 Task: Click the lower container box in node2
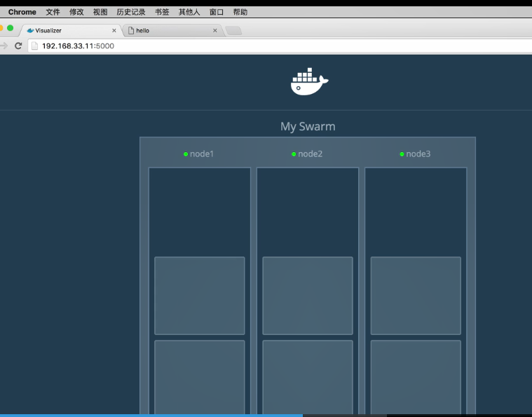pos(308,377)
